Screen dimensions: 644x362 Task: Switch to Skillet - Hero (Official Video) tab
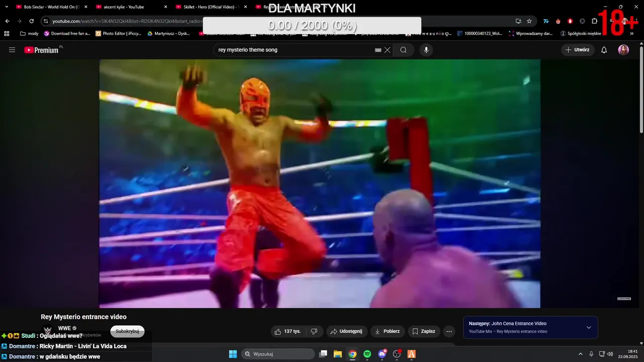coord(210,7)
